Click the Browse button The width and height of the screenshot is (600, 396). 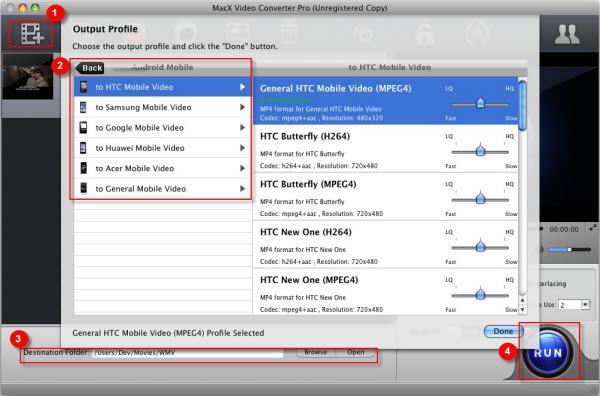point(315,352)
